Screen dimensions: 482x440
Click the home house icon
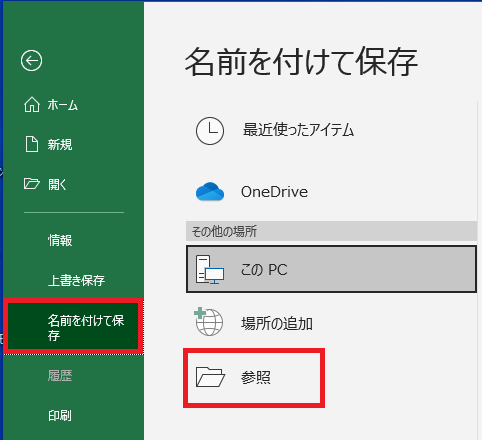click(x=32, y=104)
